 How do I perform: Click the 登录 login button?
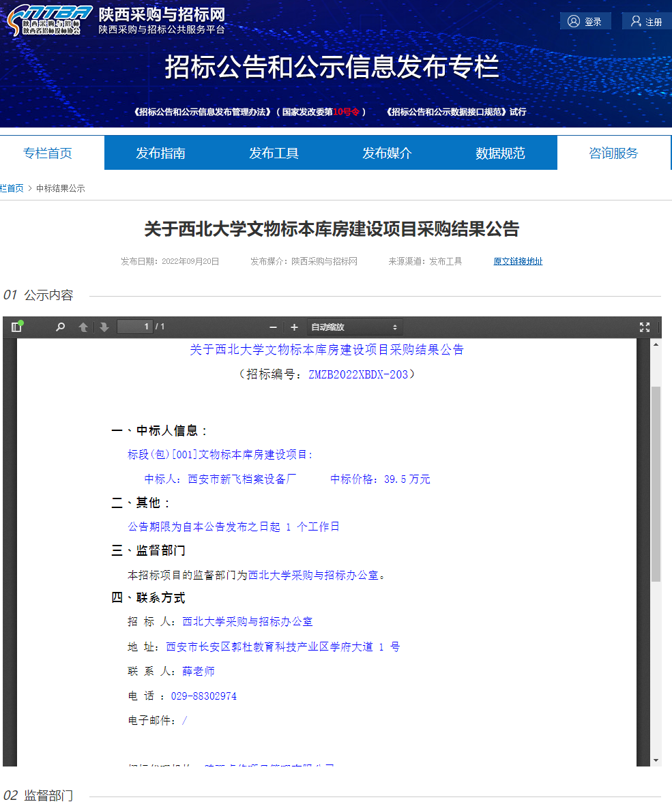[585, 22]
